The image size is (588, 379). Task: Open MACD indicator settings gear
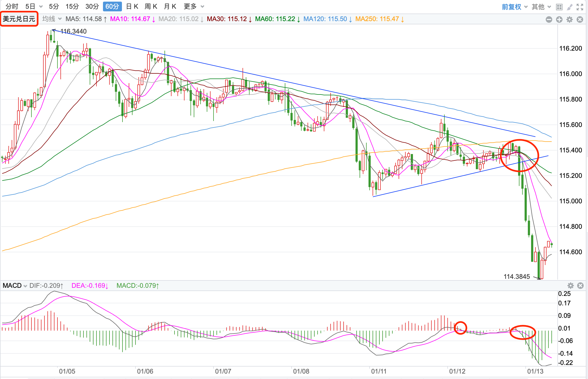pyautogui.click(x=571, y=286)
